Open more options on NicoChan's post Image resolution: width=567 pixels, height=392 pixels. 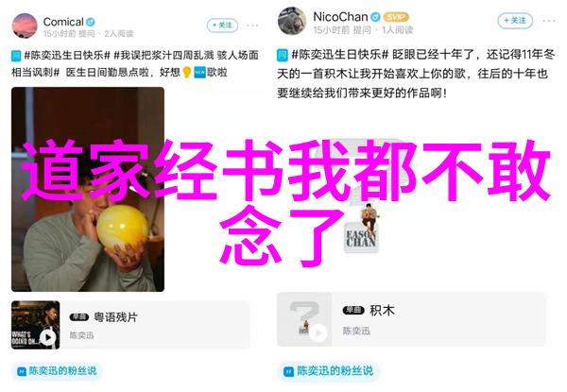coord(549,21)
